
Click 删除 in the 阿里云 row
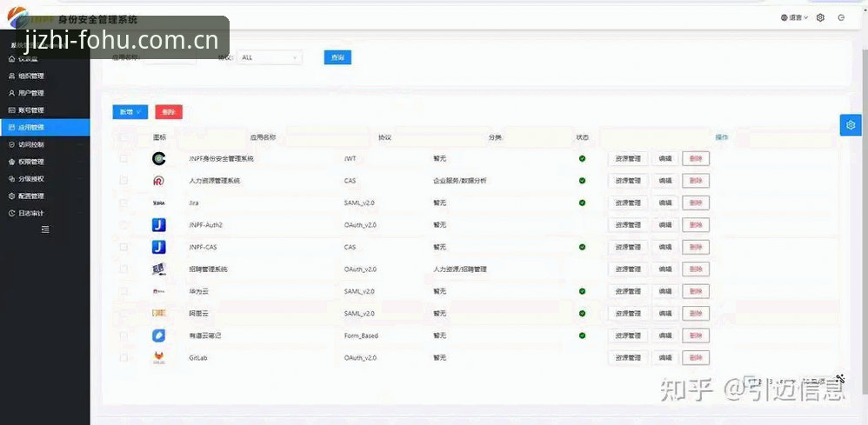tap(696, 314)
